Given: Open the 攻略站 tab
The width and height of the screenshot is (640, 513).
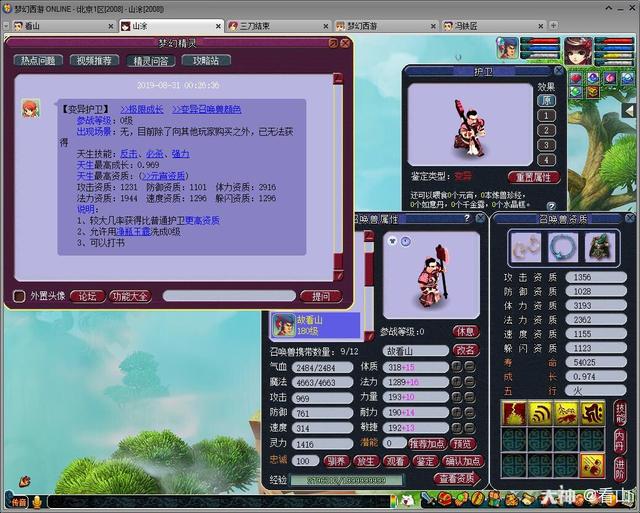Looking at the screenshot, I should 206,60.
